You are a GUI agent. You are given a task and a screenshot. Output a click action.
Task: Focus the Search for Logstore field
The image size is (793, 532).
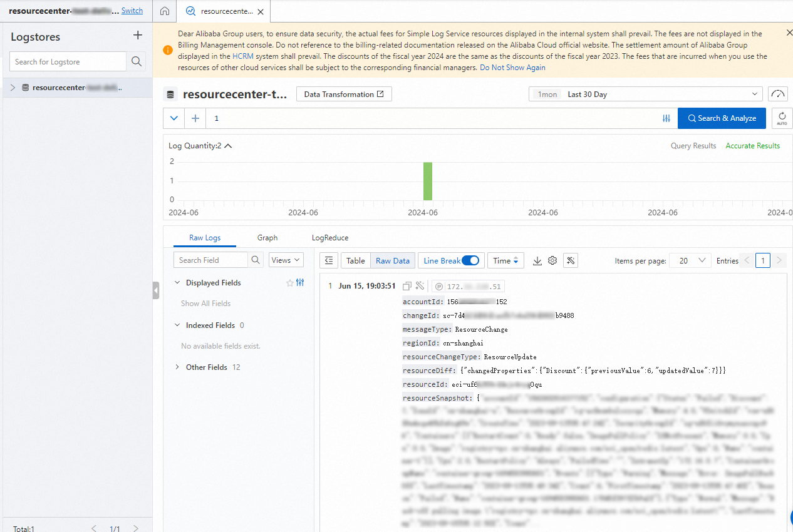coord(68,61)
